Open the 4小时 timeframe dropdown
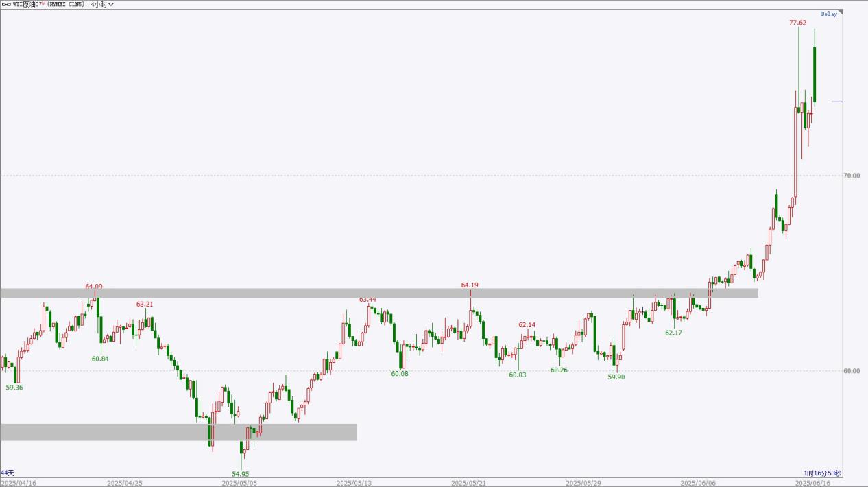Viewport: 868px width, 487px height. coord(102,4)
